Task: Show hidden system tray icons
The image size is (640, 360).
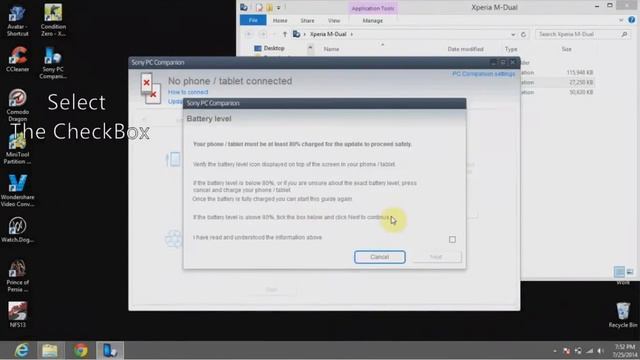Action: coord(555,351)
